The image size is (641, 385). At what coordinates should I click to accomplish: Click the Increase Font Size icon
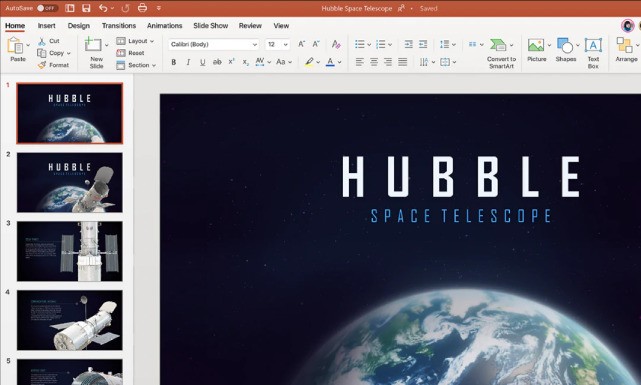(301, 44)
